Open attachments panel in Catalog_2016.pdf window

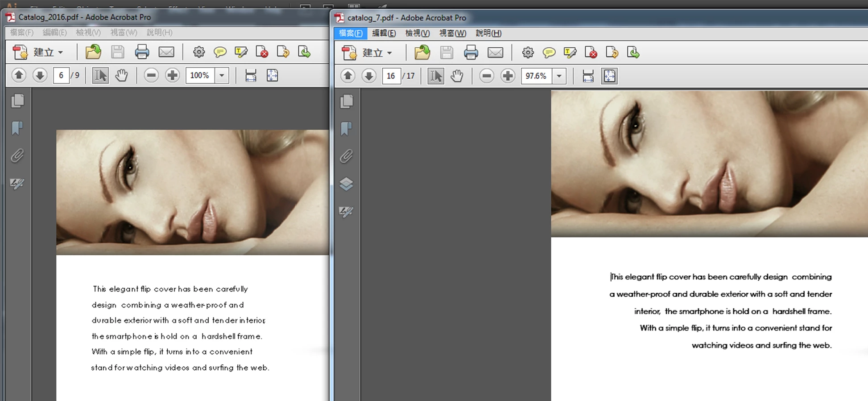(17, 156)
